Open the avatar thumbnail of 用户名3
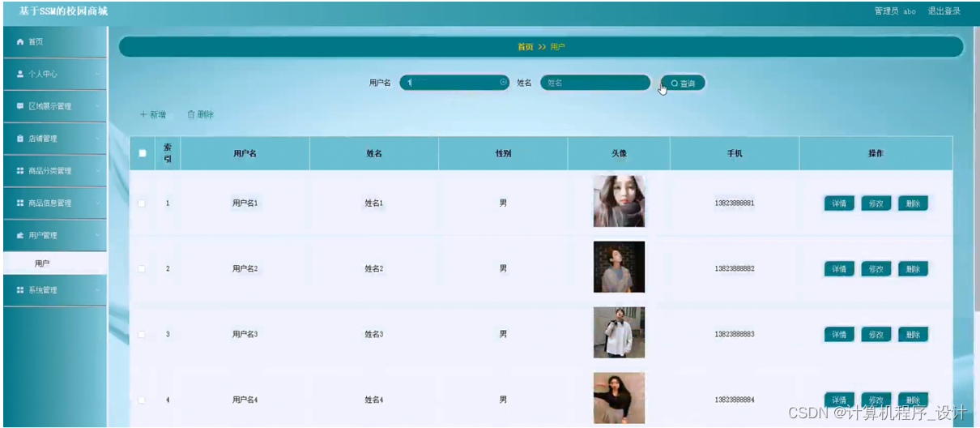The image size is (980, 428). (x=619, y=332)
